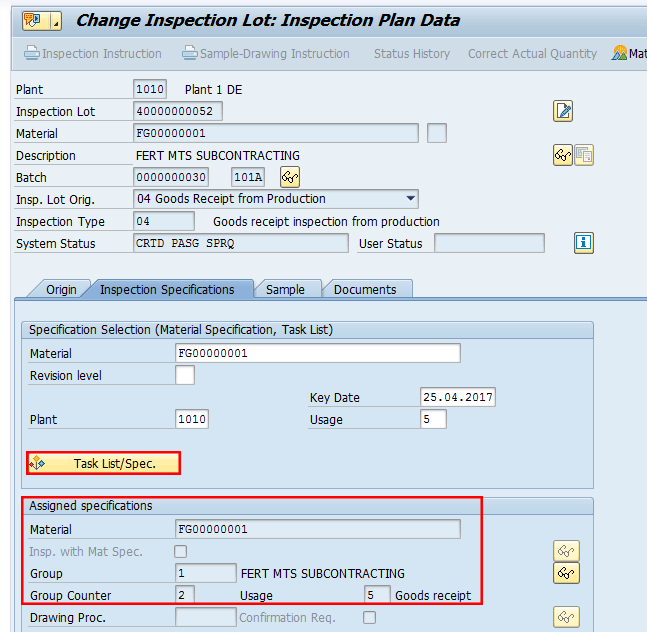Click the icon next to the description glasses
The width and height of the screenshot is (647, 632).
[x=584, y=155]
